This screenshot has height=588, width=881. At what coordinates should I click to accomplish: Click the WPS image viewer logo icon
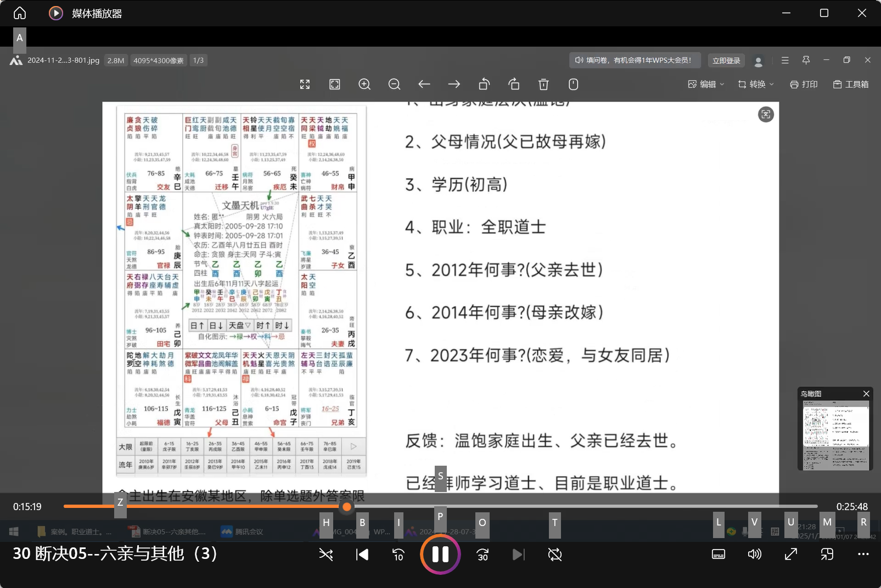pyautogui.click(x=16, y=60)
